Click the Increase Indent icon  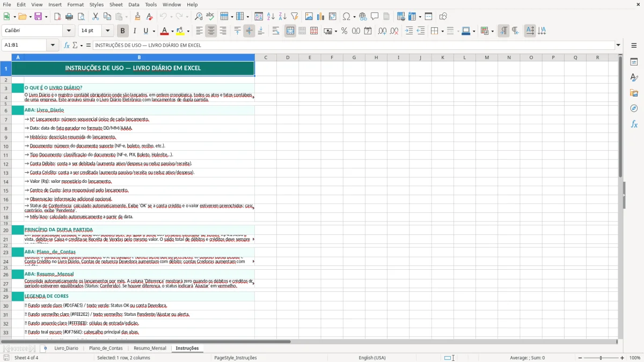click(409, 31)
